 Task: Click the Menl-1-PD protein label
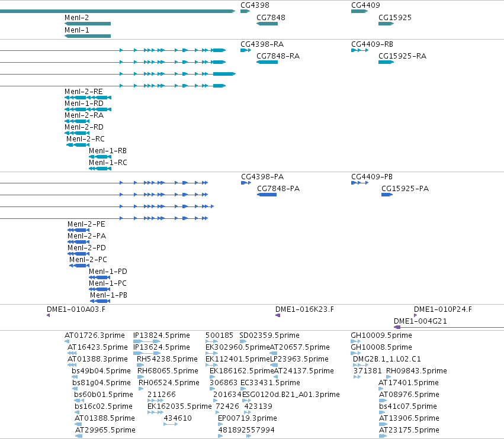point(108,272)
